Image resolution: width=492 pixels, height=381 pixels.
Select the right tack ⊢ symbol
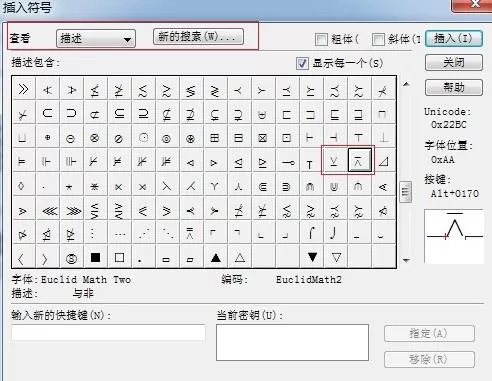point(311,138)
